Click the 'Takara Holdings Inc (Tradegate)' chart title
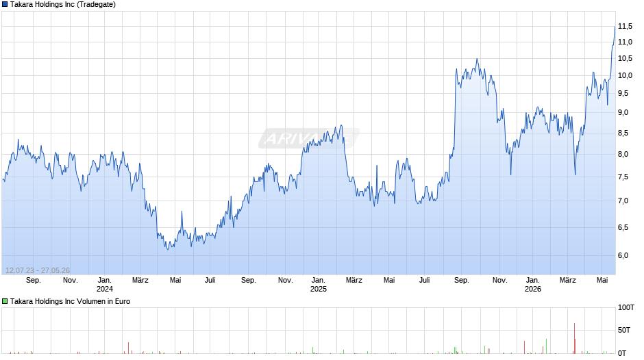Screen dimensions: 644x360 point(63,5)
